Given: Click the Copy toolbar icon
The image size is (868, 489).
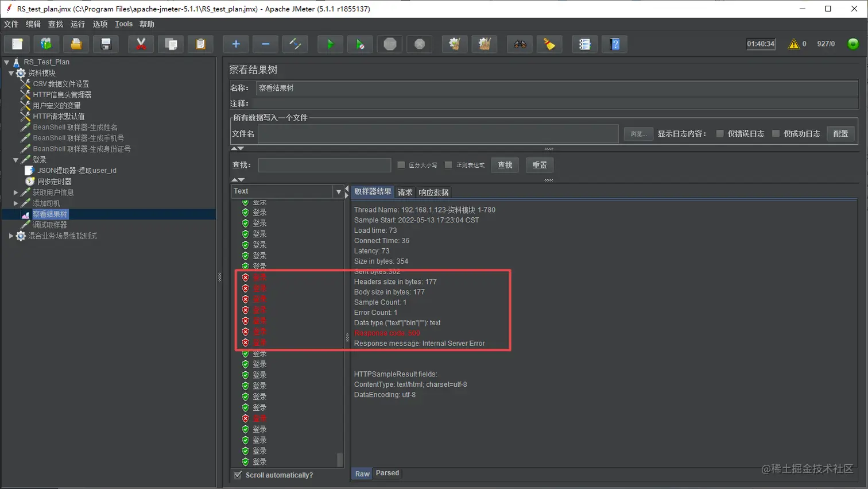Looking at the screenshot, I should coord(171,44).
